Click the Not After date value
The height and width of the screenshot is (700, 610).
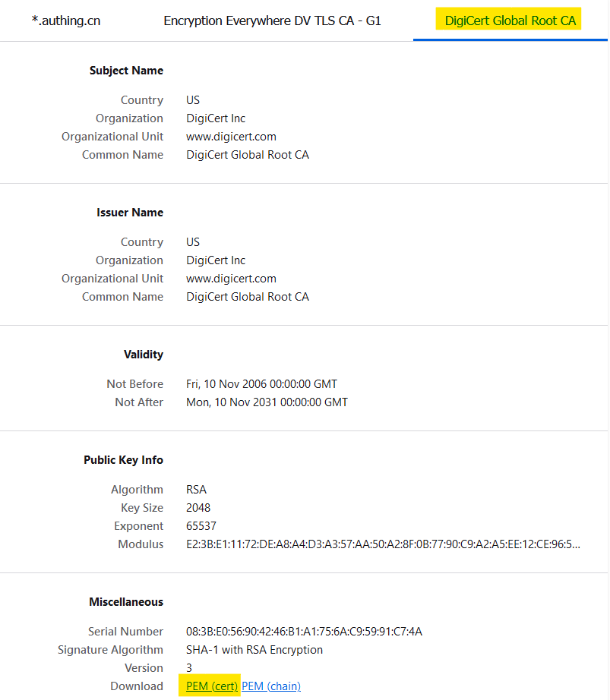click(267, 402)
